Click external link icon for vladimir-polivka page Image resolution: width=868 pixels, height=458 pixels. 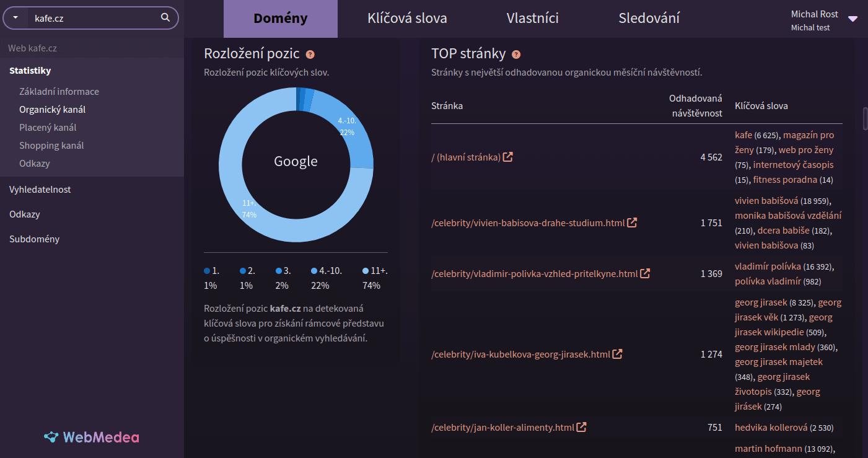click(x=646, y=273)
